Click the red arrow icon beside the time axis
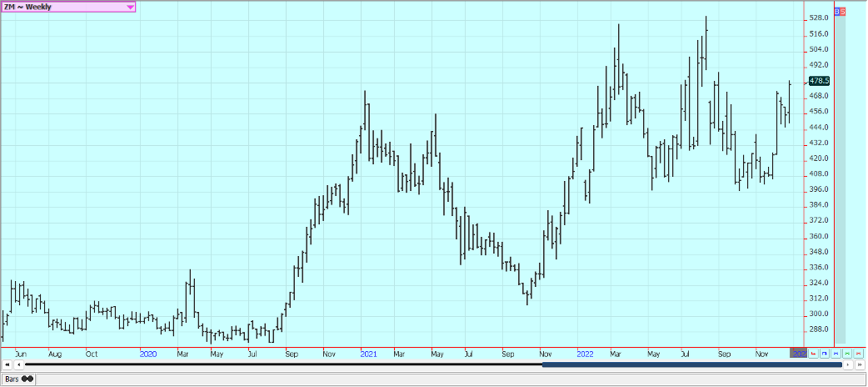Image resolution: width=868 pixels, height=387 pixels. pyautogui.click(x=814, y=354)
